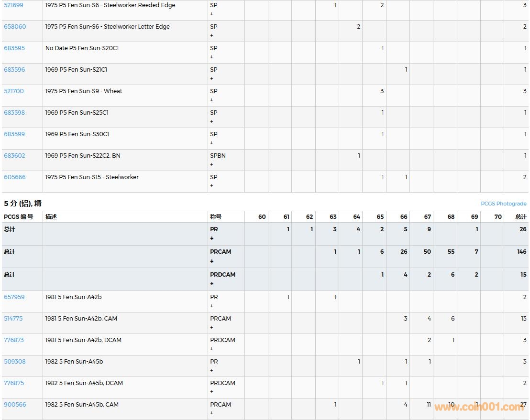The width and height of the screenshot is (530, 420).
Task: Open PCGS number 658060 link
Action: pyautogui.click(x=15, y=27)
